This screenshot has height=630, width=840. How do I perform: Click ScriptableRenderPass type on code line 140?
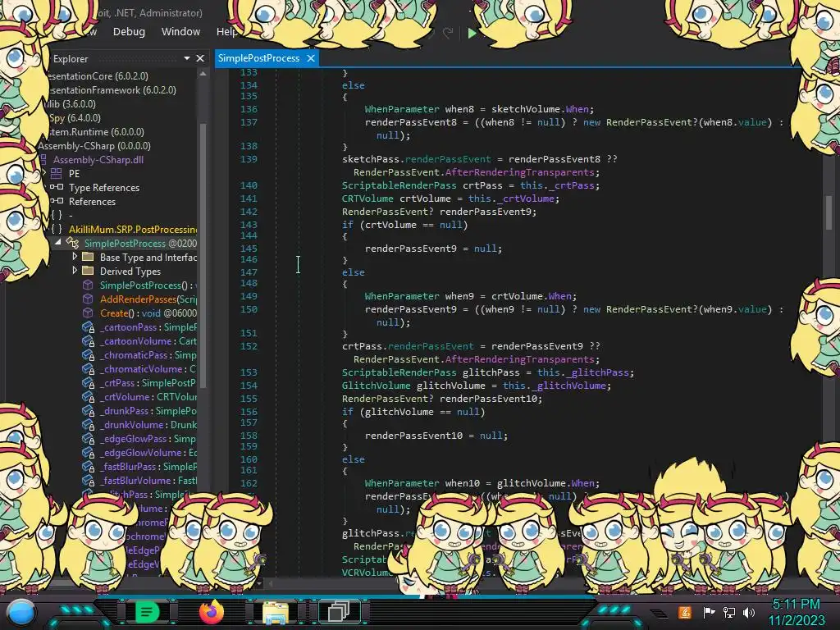399,185
